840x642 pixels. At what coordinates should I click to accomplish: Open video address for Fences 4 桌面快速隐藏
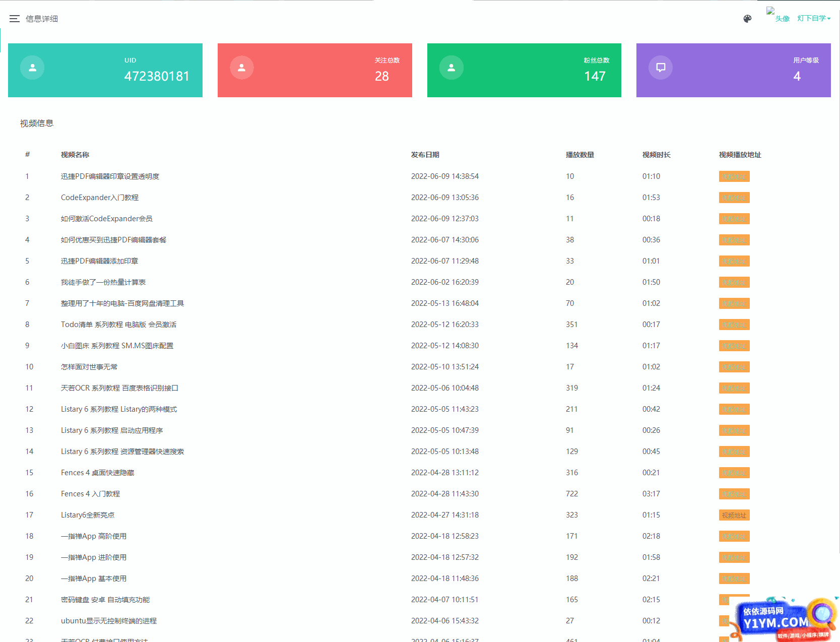click(734, 473)
